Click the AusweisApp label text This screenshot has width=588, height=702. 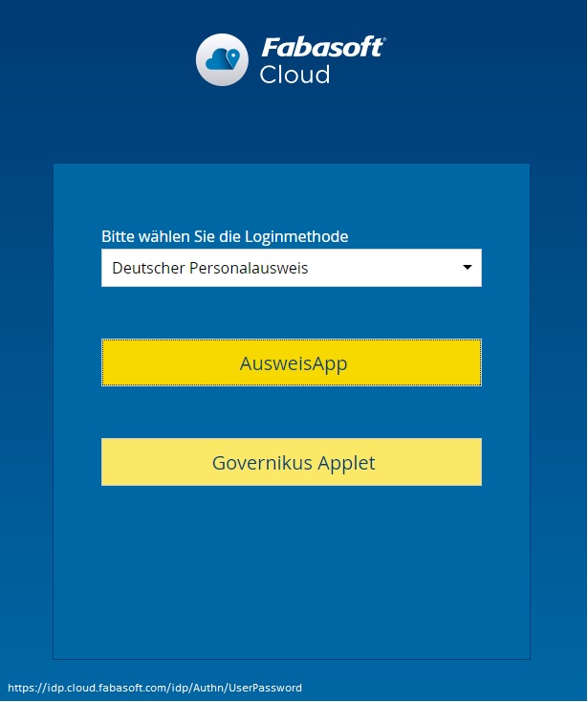(293, 363)
